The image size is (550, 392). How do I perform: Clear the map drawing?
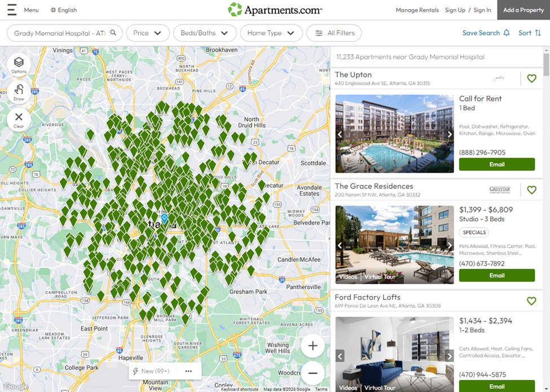(19, 120)
